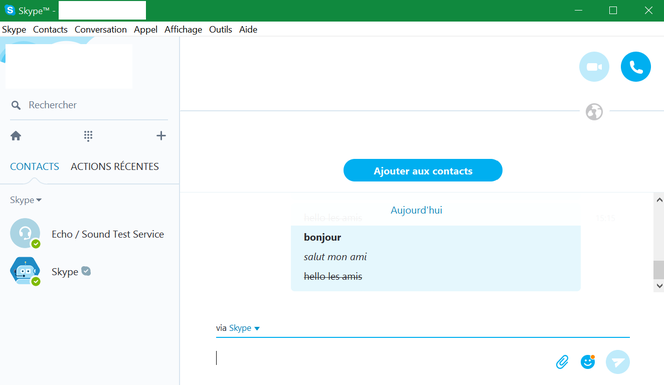Image resolution: width=664 pixels, height=385 pixels.
Task: Open the Conversation menu
Action: click(101, 30)
